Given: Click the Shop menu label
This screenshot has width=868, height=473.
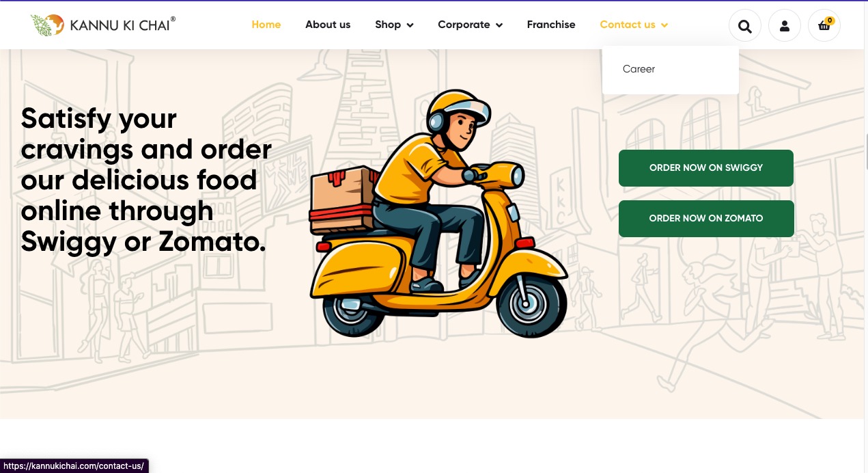Looking at the screenshot, I should click(x=388, y=25).
